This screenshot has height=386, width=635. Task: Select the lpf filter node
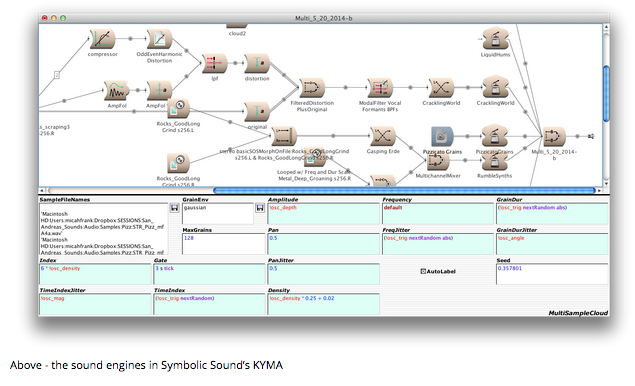point(214,64)
